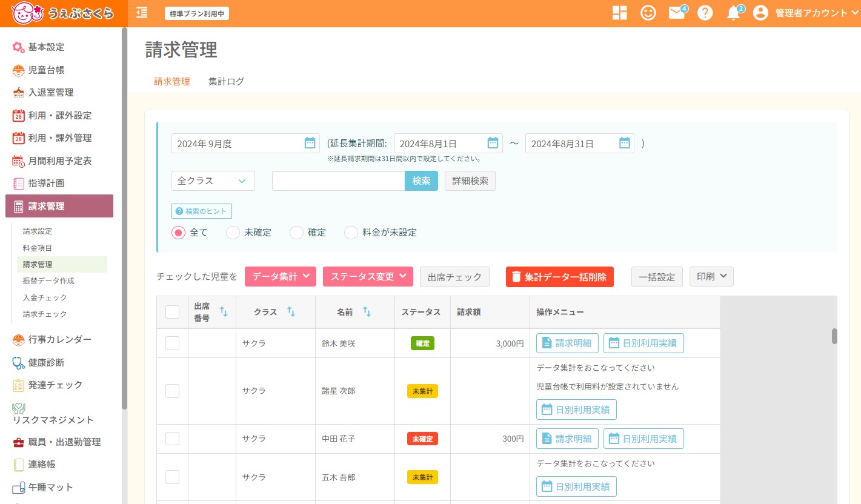Screen dimensions: 861x504
Task: Check the checkbox for 諸星 次郎
Action: click(172, 391)
